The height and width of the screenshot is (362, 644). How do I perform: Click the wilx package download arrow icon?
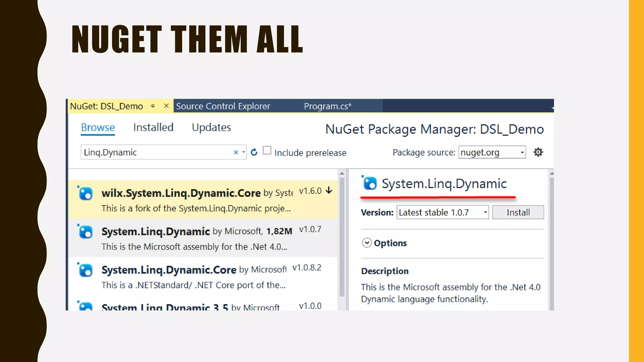click(x=329, y=190)
